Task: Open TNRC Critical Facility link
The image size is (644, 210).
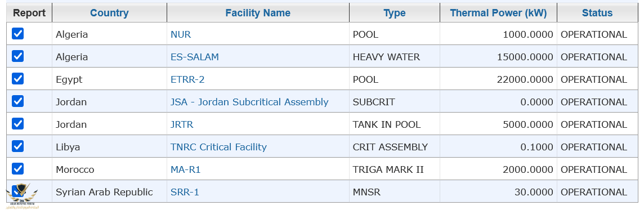Action: [x=218, y=147]
